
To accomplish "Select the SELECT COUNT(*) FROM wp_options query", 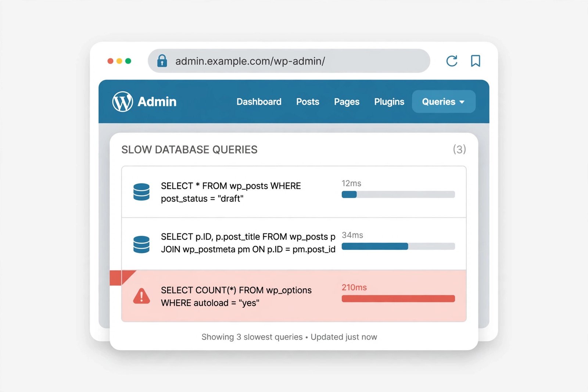I will (x=236, y=296).
